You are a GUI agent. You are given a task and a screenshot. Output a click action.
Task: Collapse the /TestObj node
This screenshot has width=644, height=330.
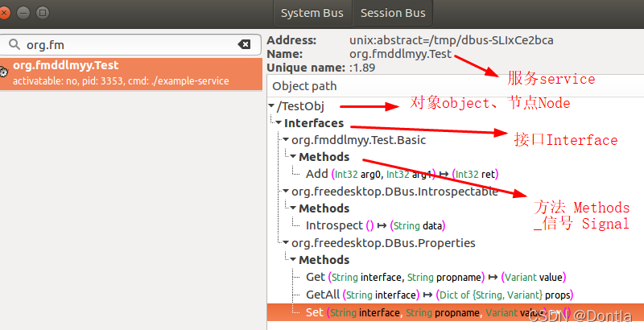coord(271,106)
